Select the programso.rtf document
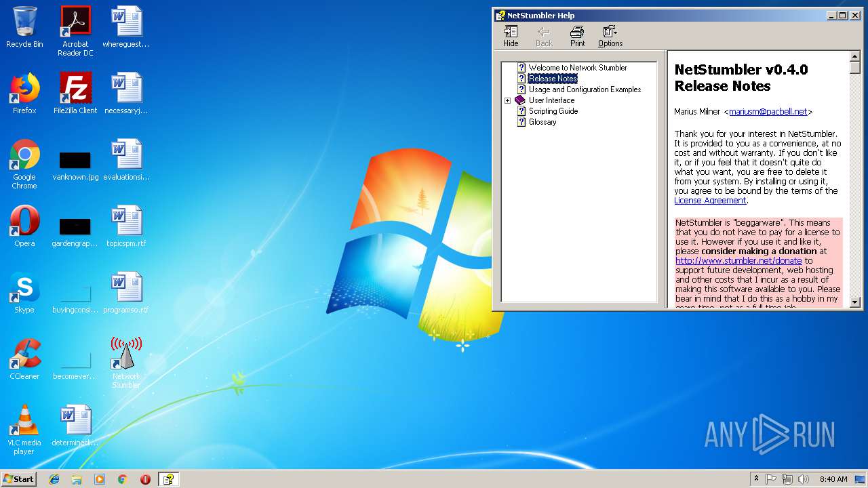The width and height of the screenshot is (868, 488). pyautogui.click(x=126, y=293)
